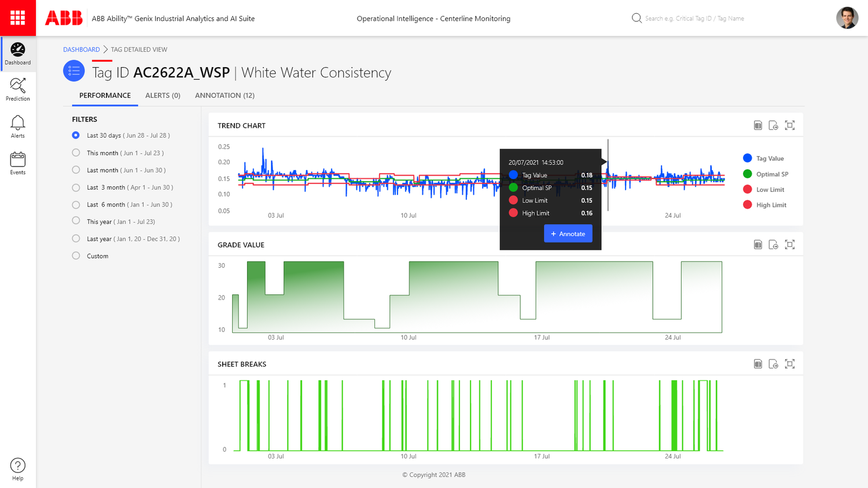Navigate to the Prediction section

[17, 90]
